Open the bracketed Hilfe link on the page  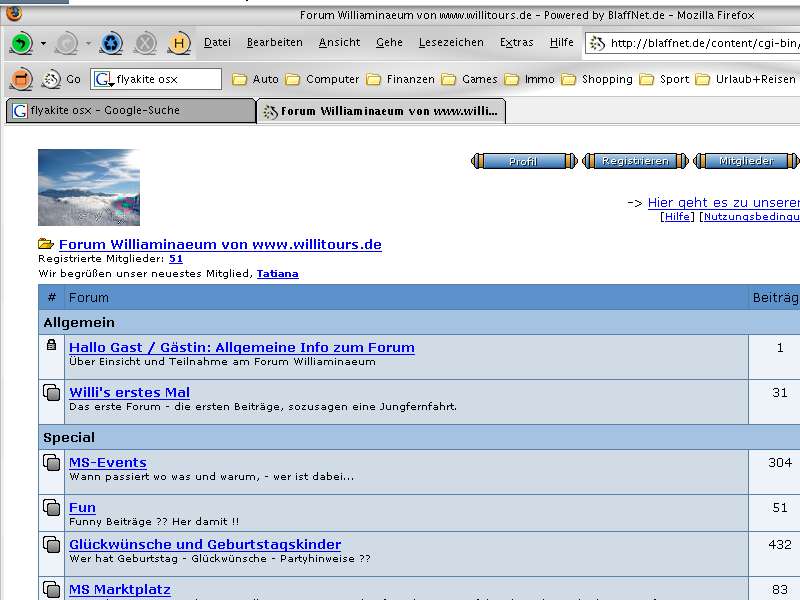(677, 216)
